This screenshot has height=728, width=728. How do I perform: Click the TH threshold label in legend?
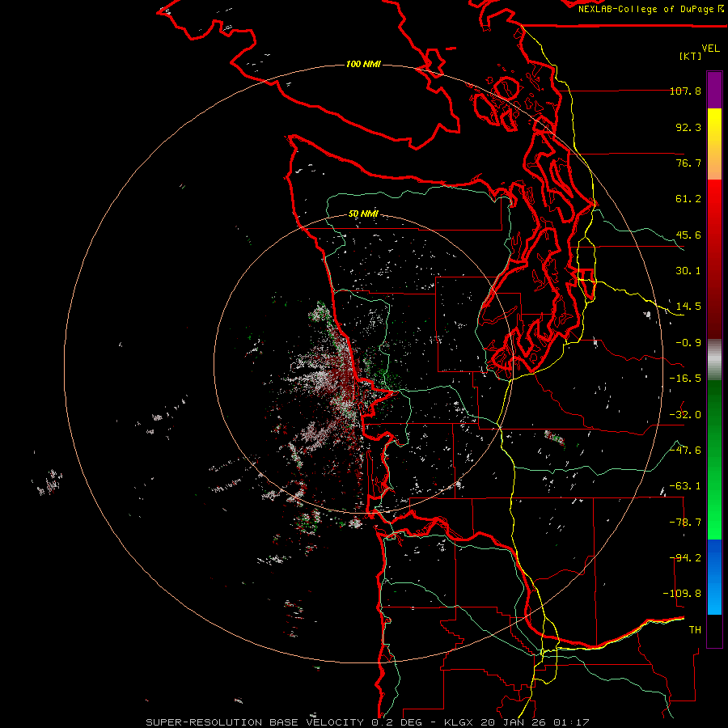click(x=695, y=630)
